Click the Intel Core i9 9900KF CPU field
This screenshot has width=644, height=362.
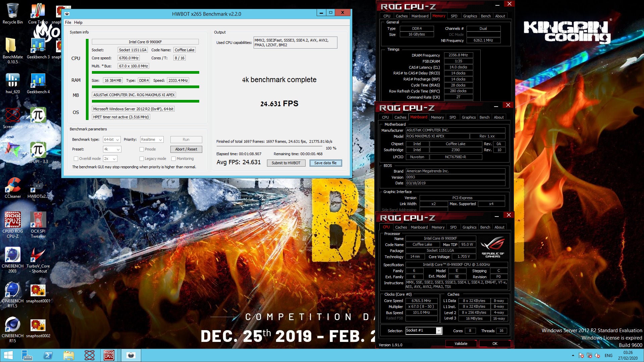(145, 42)
